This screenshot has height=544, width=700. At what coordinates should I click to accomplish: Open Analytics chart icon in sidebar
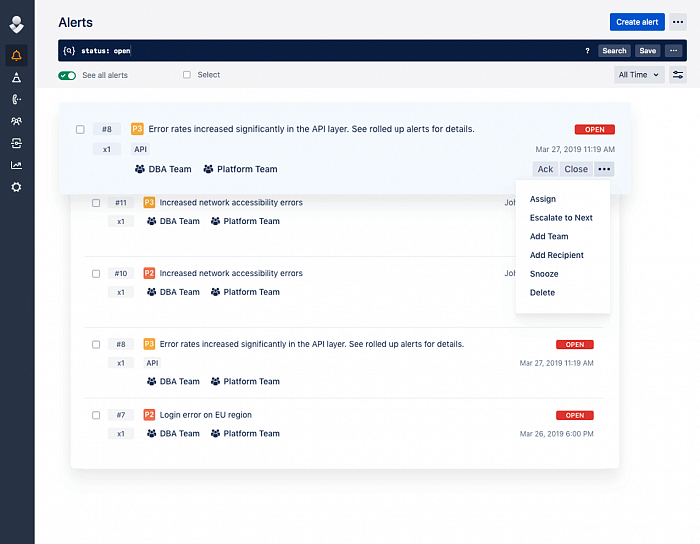click(x=16, y=165)
